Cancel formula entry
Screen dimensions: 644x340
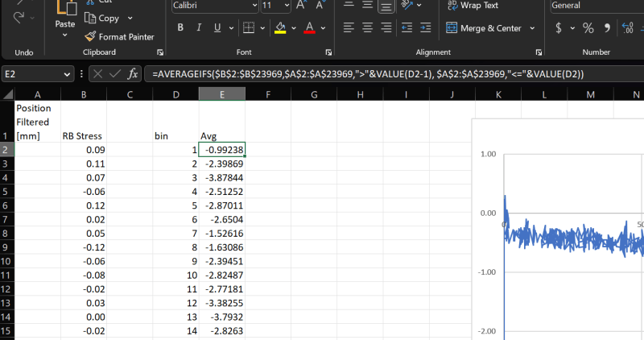coord(97,74)
